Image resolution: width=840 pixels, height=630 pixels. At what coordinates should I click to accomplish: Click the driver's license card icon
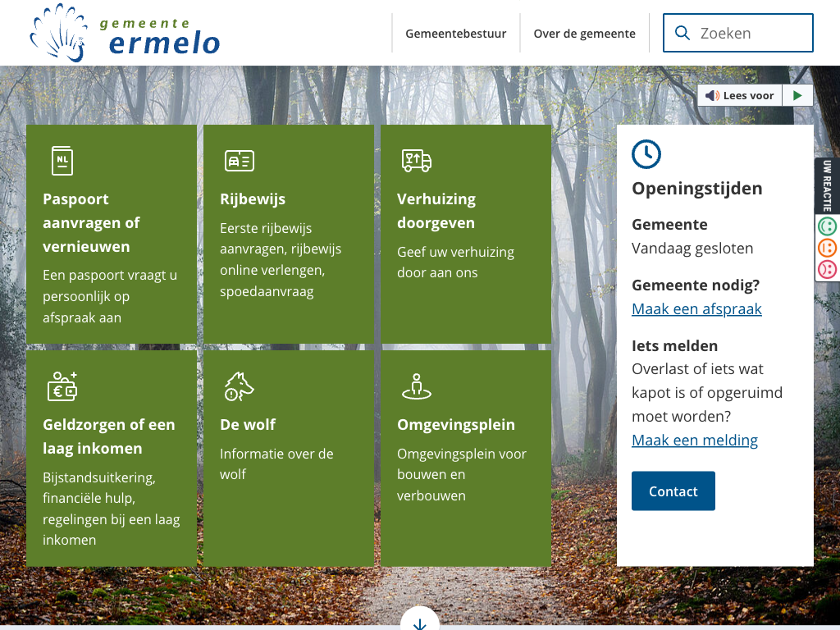(240, 161)
